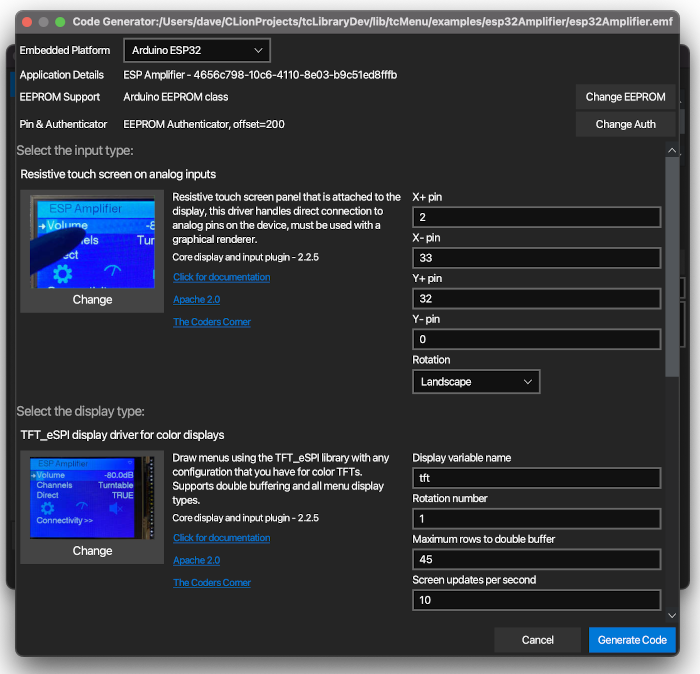Open the Embedded Platform dropdown
This screenshot has height=674, width=700.
point(196,50)
